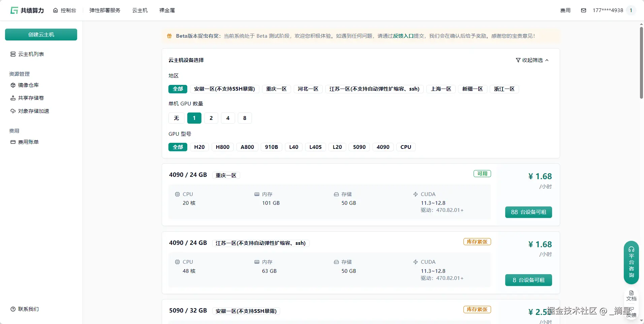The height and width of the screenshot is (324, 644).
Task: Collapse filters with 收起筛选 chevron
Action: tap(547, 60)
